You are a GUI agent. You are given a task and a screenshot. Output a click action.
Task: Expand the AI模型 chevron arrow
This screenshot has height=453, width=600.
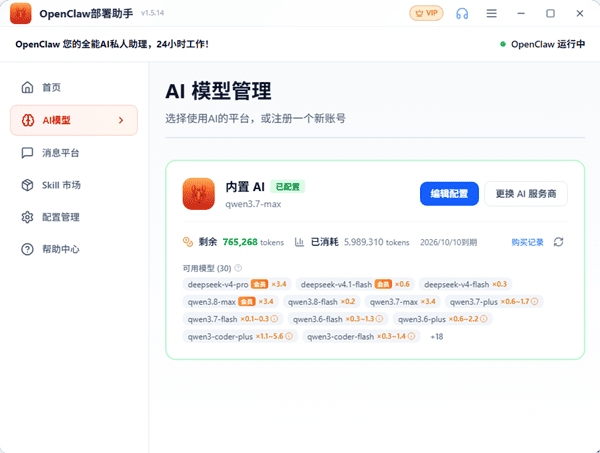coord(121,120)
